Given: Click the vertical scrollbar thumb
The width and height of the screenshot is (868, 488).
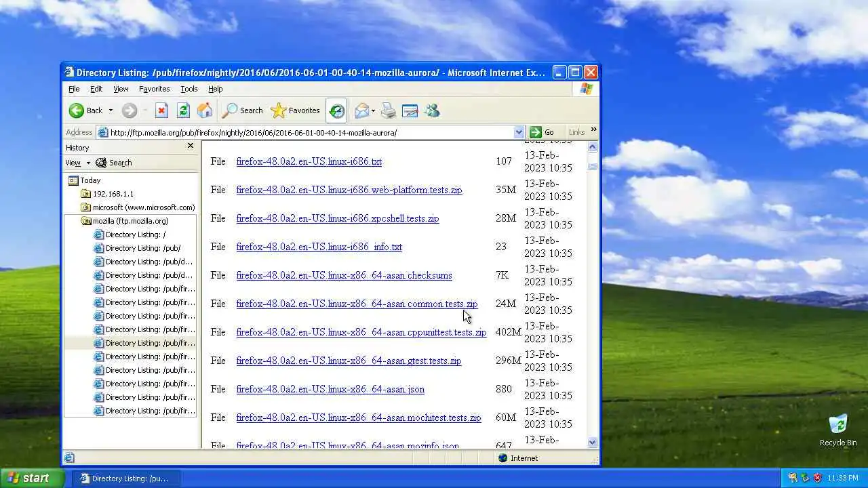Looking at the screenshot, I should pyautogui.click(x=593, y=167).
